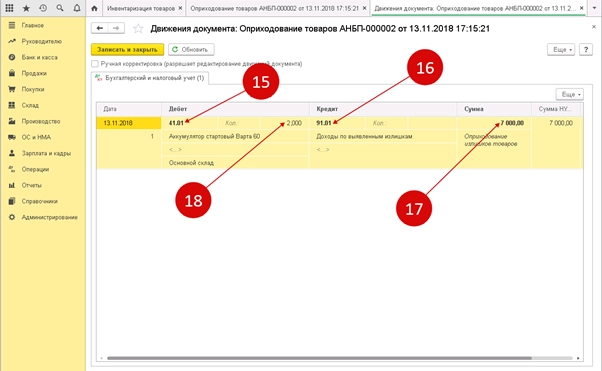This screenshot has width=602, height=371.
Task: Select Оприходование излишков товаров text
Action: click(x=491, y=140)
